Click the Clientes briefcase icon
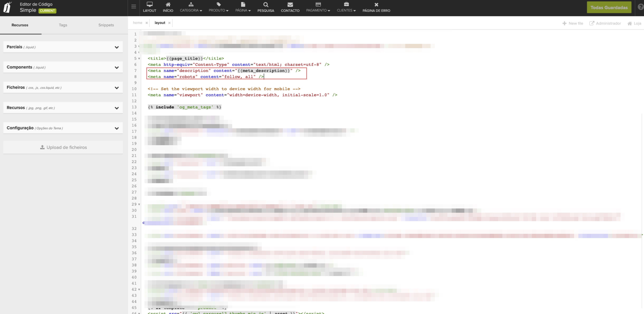The width and height of the screenshot is (644, 314). 346,4
